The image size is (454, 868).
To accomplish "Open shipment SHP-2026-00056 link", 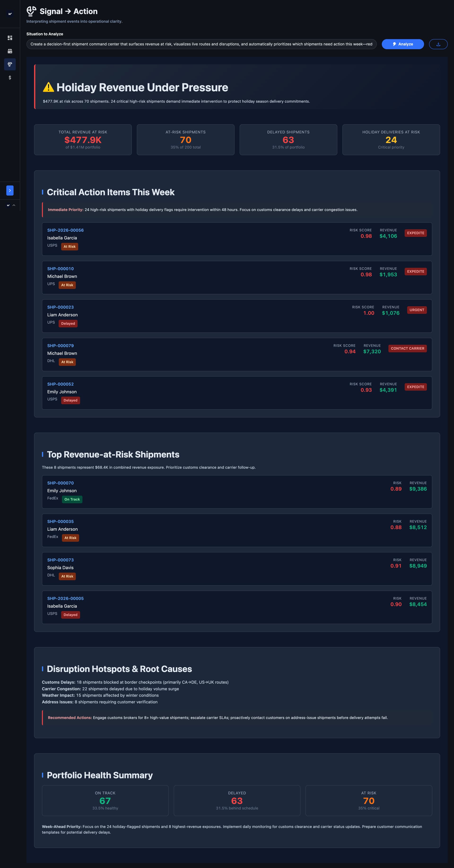I will pyautogui.click(x=65, y=230).
